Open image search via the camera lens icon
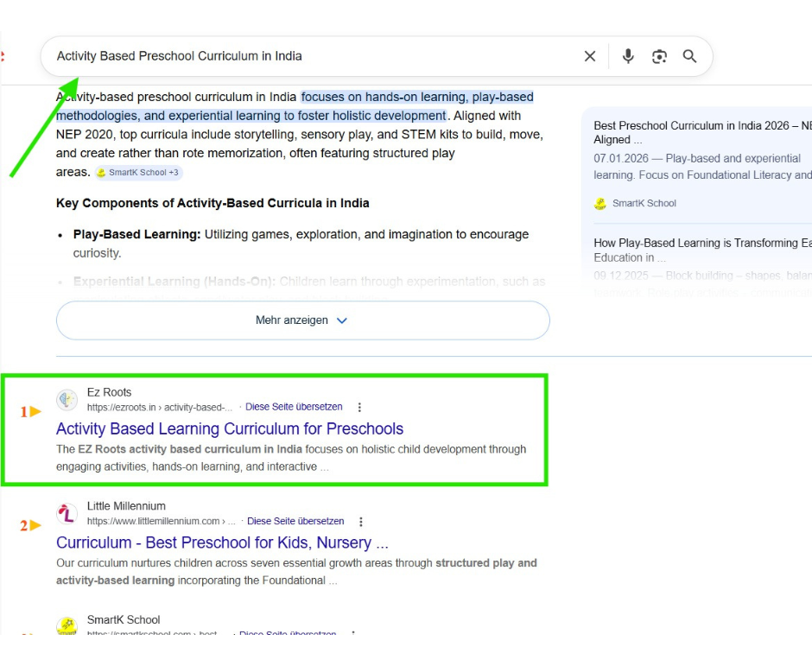Image resolution: width=812 pixels, height=666 pixels. 659,56
